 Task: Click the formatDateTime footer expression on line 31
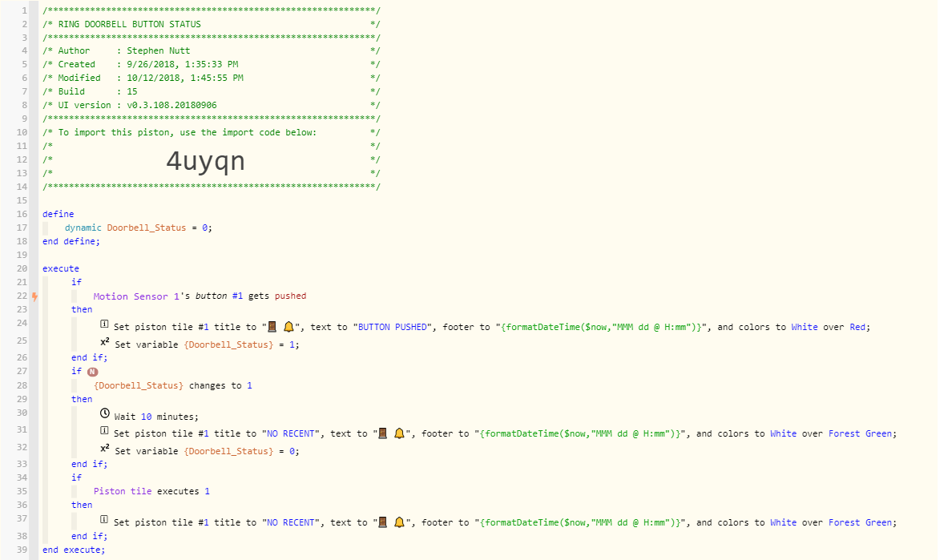tap(579, 433)
